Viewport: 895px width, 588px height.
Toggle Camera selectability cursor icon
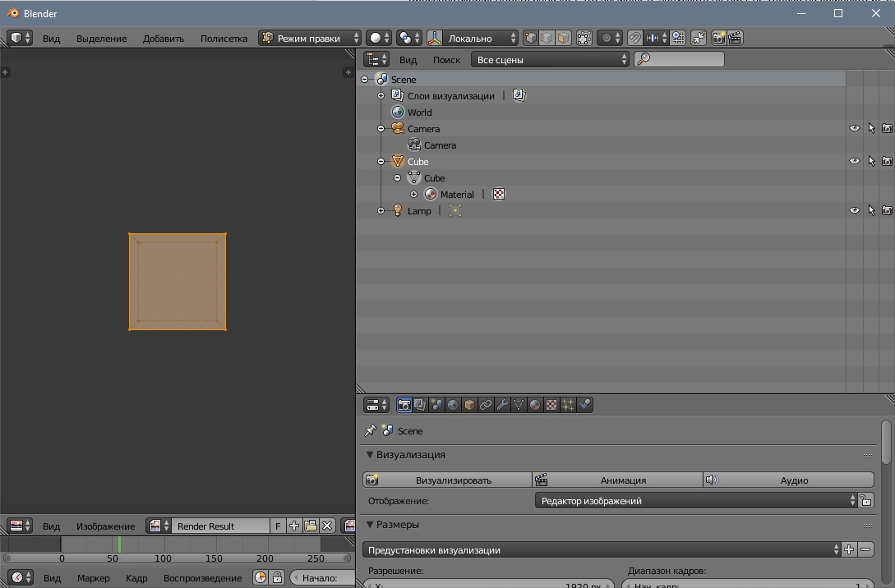871,128
